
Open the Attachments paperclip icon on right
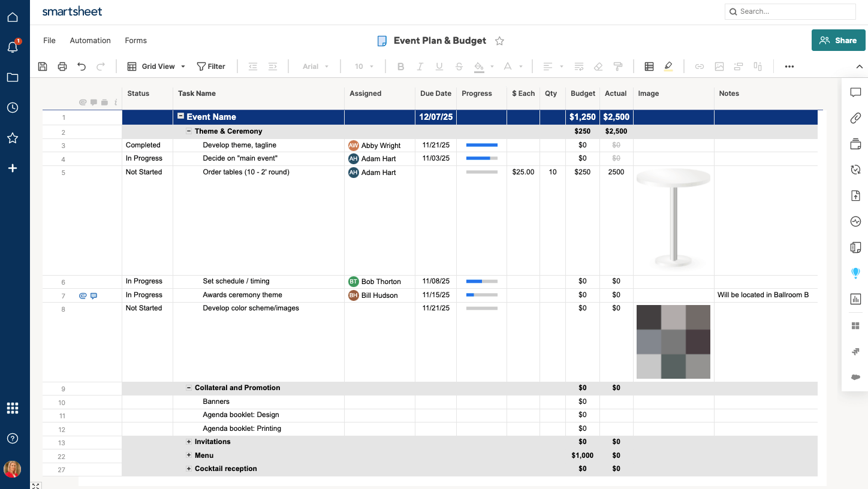pos(855,119)
